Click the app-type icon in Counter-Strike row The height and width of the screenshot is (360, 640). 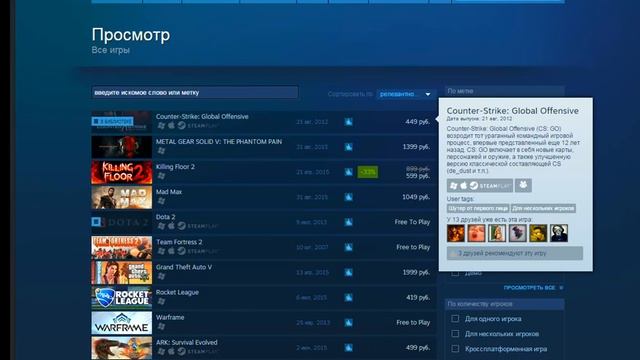tap(348, 122)
